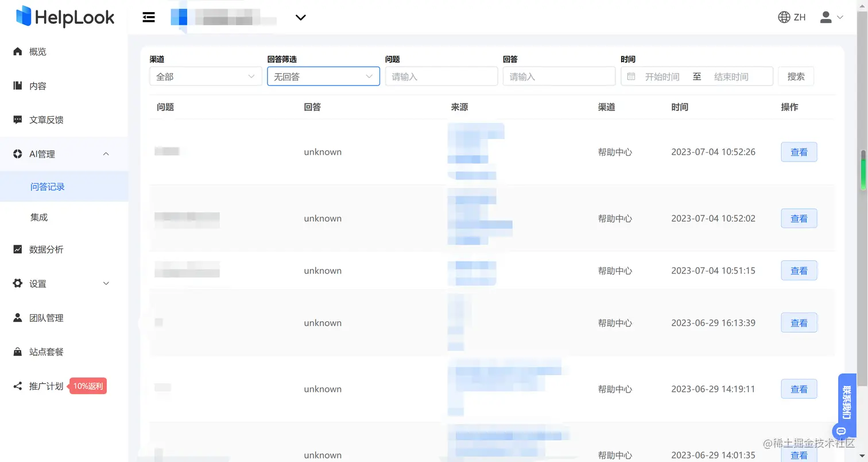Set 结束时间 in the date range
This screenshot has width=868, height=462.
pos(731,76)
